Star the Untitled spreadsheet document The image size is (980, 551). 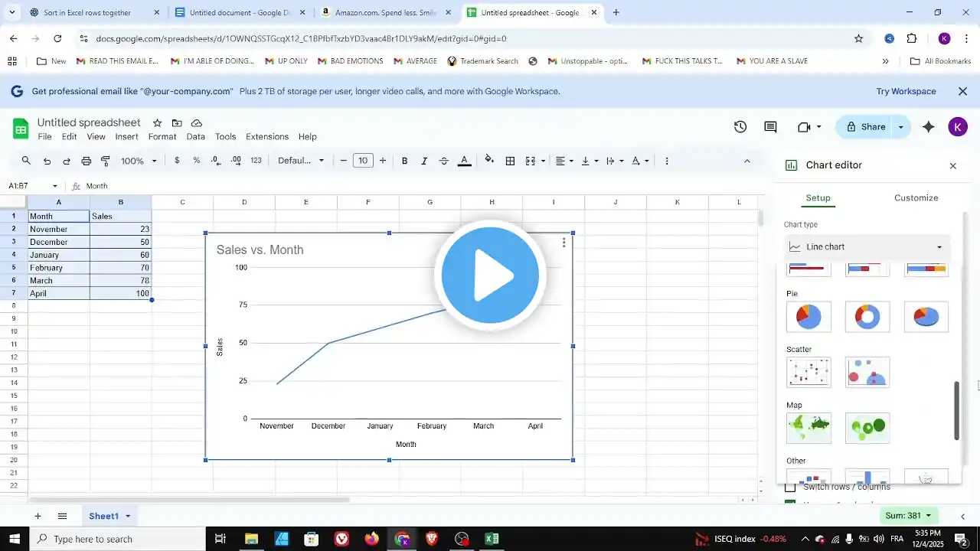point(157,123)
